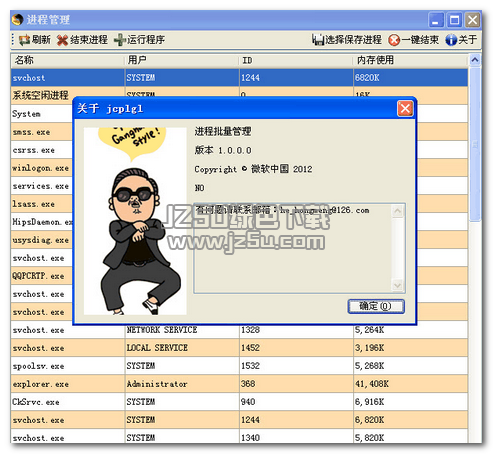Select the lsass.exe process
This screenshot has height=454, width=493.
42,204
